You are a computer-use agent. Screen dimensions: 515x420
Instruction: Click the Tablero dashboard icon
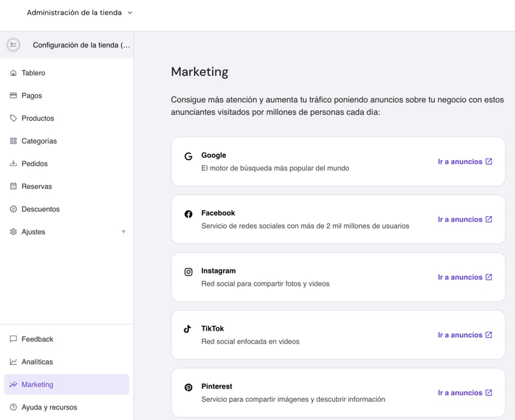12,73
